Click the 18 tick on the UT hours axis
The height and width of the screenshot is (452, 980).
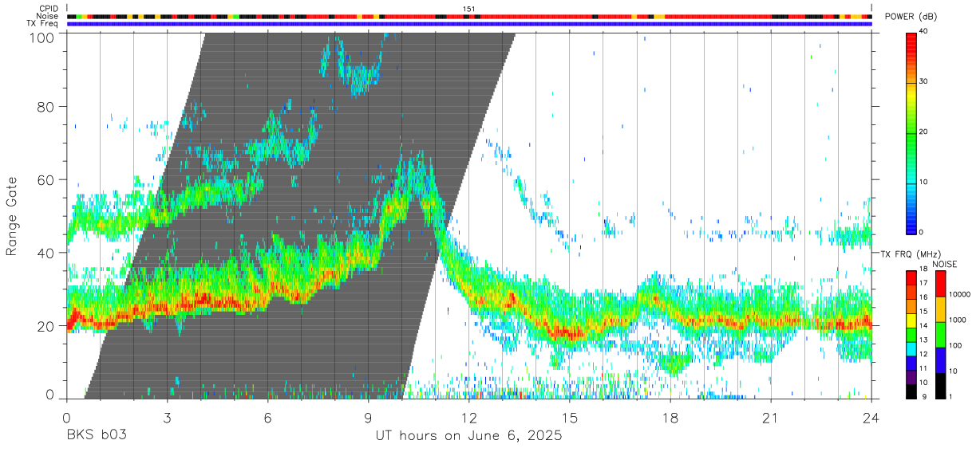click(670, 417)
